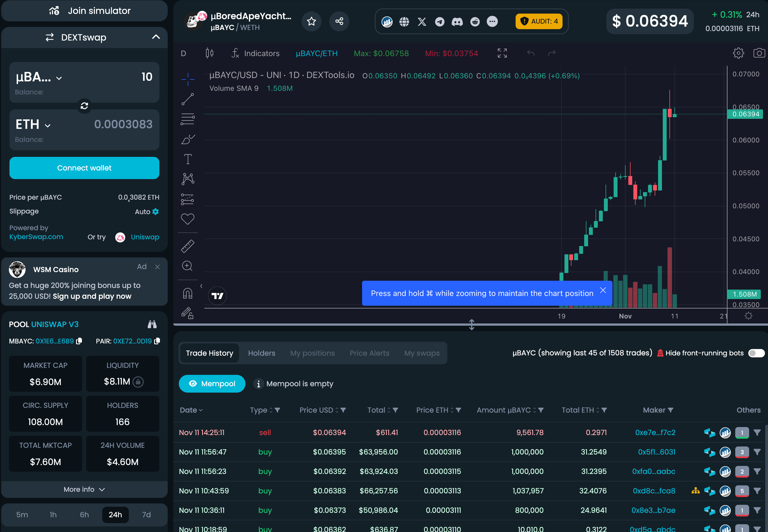Open the KyberSwap.com link

tap(36, 237)
